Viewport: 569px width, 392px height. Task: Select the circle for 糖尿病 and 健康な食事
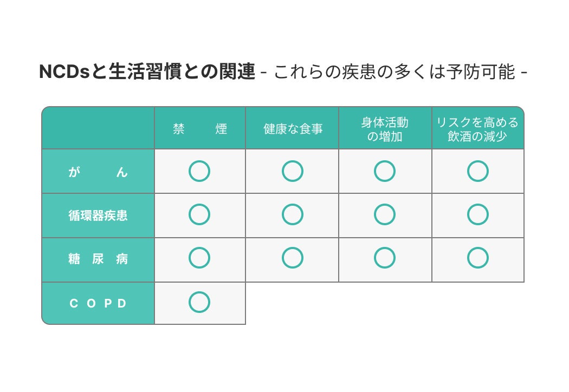pyautogui.click(x=293, y=258)
